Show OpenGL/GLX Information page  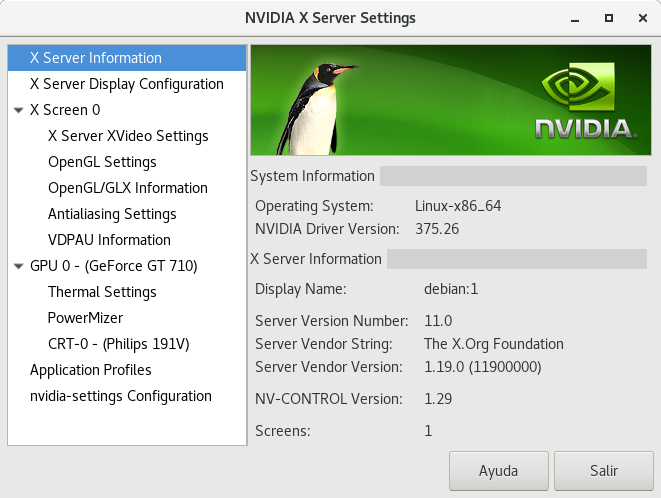[x=128, y=188]
